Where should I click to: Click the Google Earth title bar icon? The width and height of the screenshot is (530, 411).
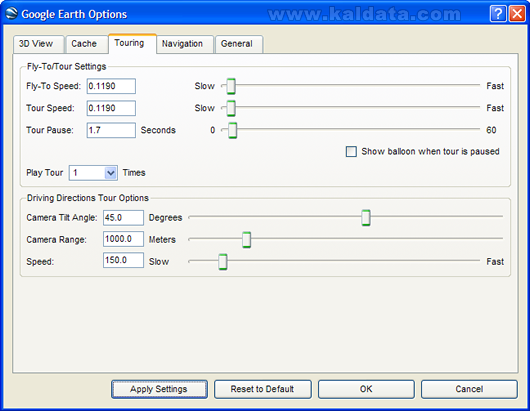(11, 14)
